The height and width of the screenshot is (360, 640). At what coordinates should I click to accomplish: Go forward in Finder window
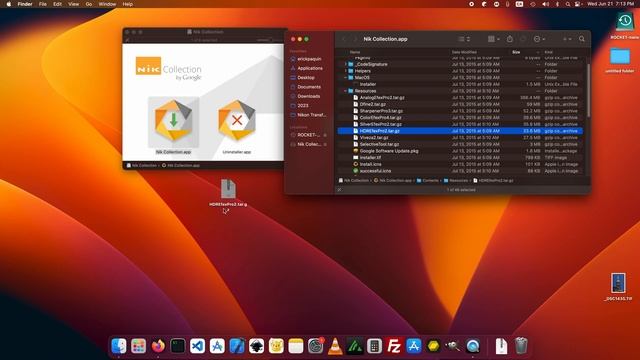click(355, 39)
